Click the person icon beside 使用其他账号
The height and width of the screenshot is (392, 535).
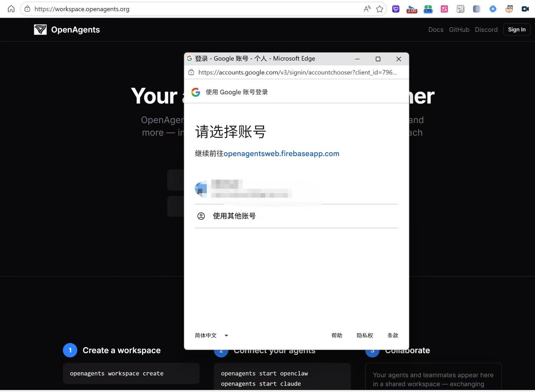[x=201, y=216]
